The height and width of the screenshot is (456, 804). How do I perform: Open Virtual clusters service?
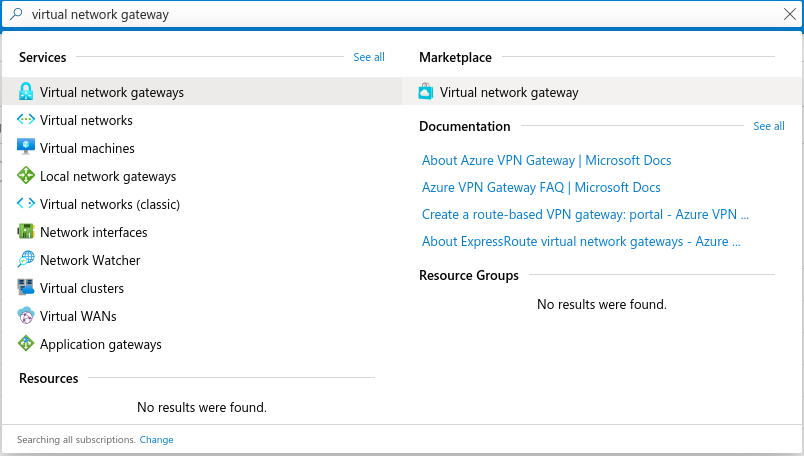pos(202,288)
